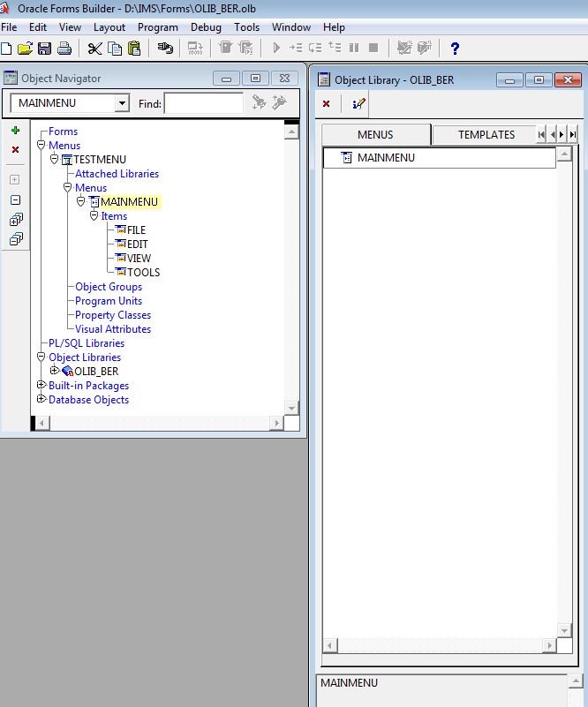The height and width of the screenshot is (707, 588).
Task: Click the Open folder toolbar icon
Action: tap(25, 49)
